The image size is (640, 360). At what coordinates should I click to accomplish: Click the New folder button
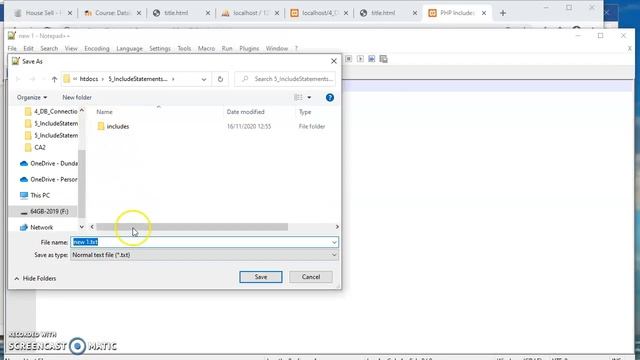(x=77, y=98)
